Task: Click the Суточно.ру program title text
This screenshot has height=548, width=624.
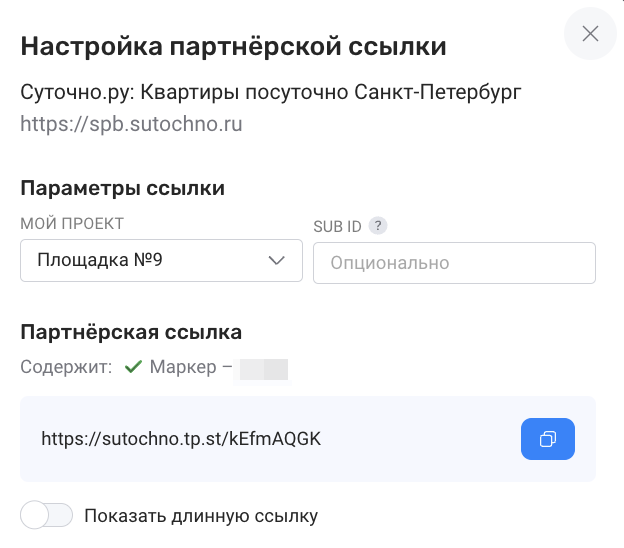Action: click(x=271, y=93)
